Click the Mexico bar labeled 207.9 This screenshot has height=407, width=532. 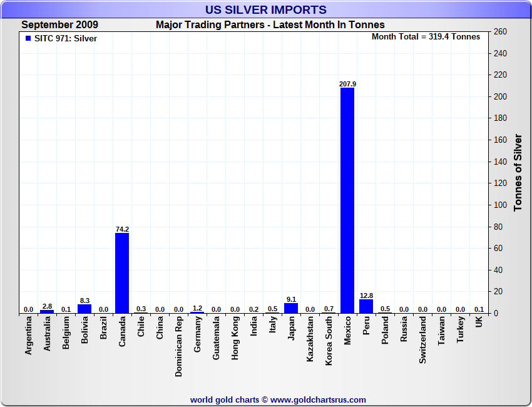coord(347,200)
